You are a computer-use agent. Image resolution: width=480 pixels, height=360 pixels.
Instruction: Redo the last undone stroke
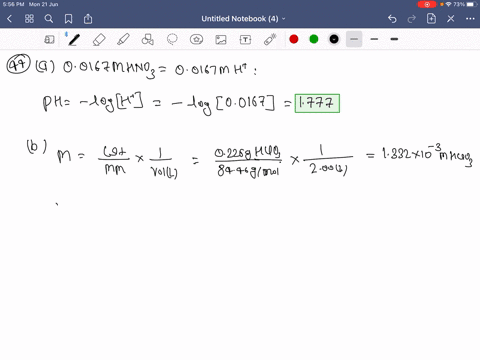coord(412,19)
